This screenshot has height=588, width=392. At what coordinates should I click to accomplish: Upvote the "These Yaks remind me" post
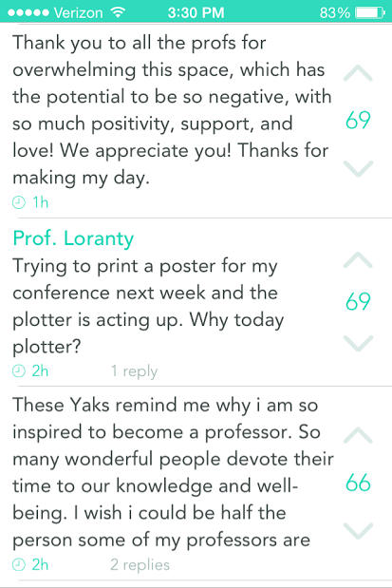358,435
